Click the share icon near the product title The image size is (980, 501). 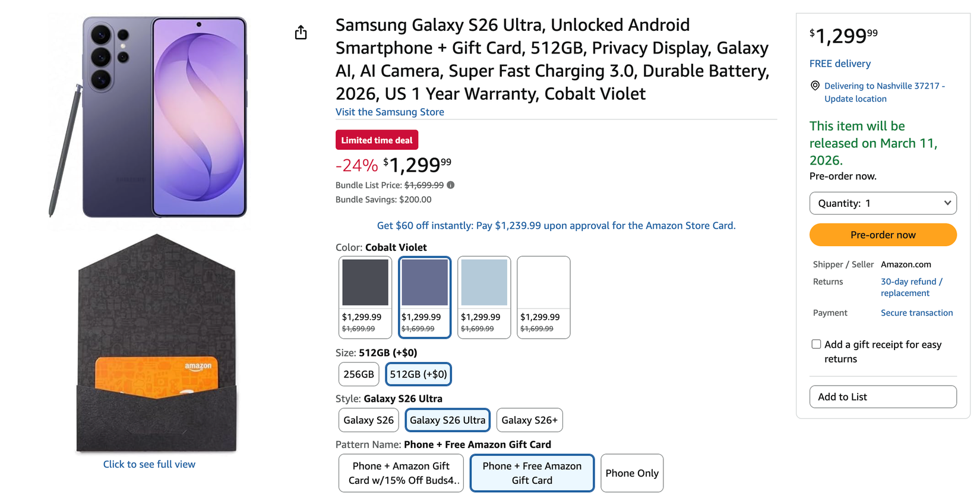[x=301, y=33]
